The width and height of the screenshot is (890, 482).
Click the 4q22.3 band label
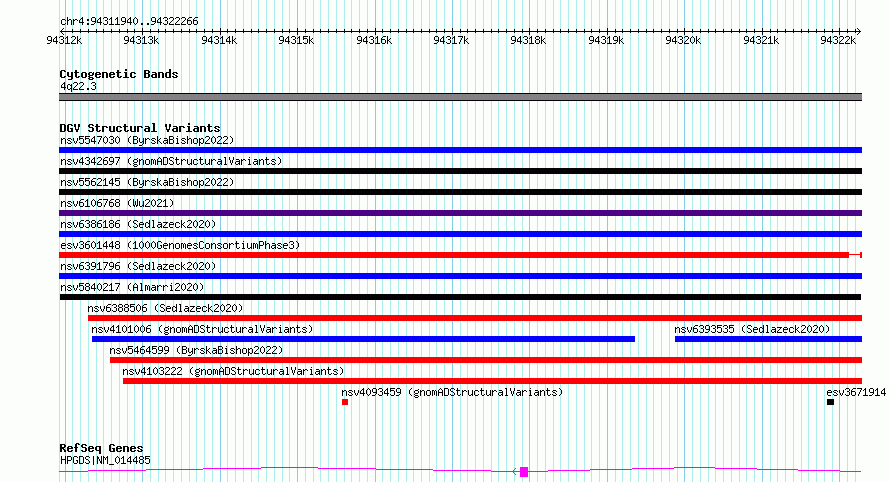click(78, 86)
